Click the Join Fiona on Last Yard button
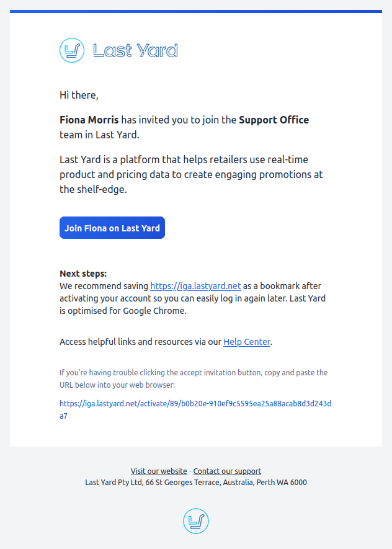This screenshot has width=392, height=549. tap(112, 228)
